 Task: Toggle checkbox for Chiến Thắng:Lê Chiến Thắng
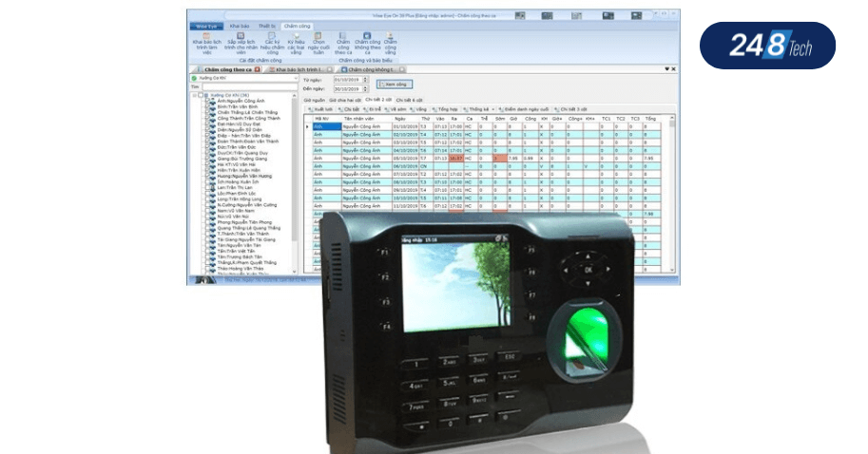point(209,112)
